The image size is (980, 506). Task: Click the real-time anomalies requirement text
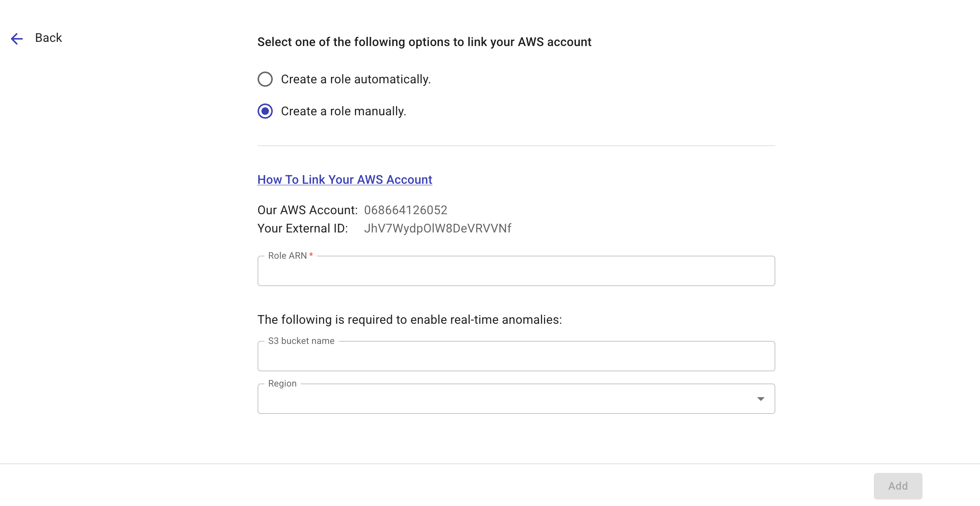coord(409,320)
